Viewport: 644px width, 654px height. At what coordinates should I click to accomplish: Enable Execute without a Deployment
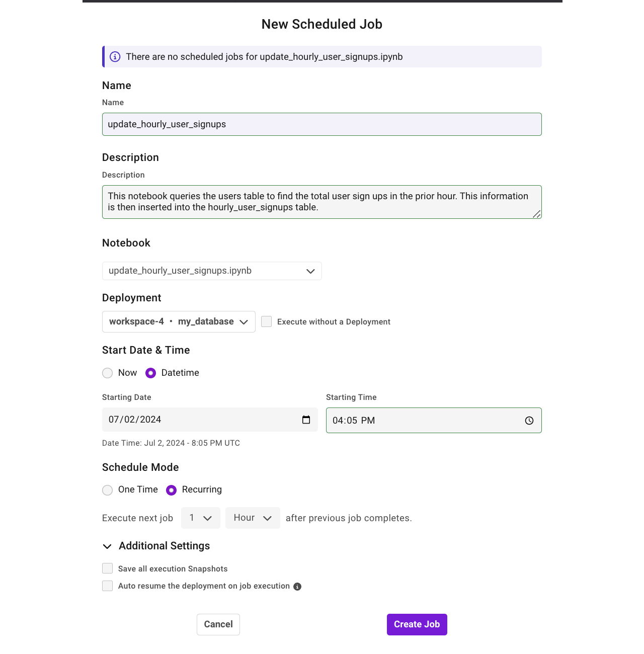pos(266,321)
